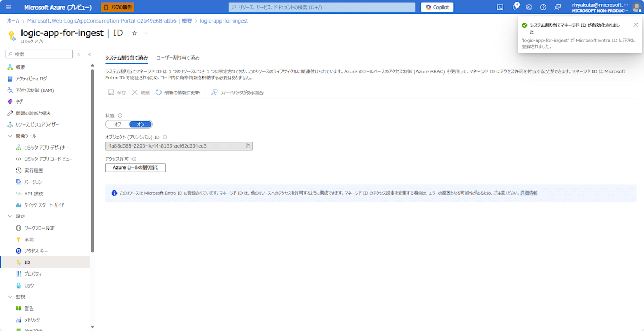Collapse the sidebar menu with double chevron
Image resolution: width=644 pixels, height=331 pixels.
pyautogui.click(x=89, y=54)
